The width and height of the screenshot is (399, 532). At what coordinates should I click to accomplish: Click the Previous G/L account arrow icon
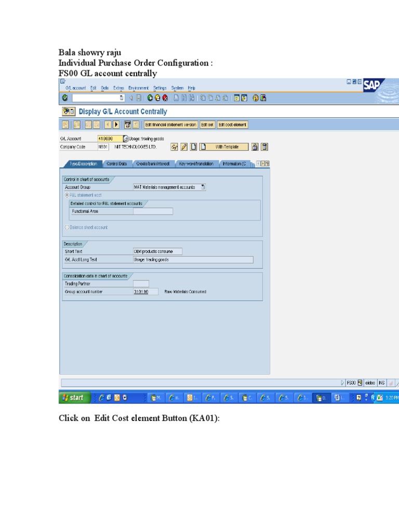[x=108, y=125]
